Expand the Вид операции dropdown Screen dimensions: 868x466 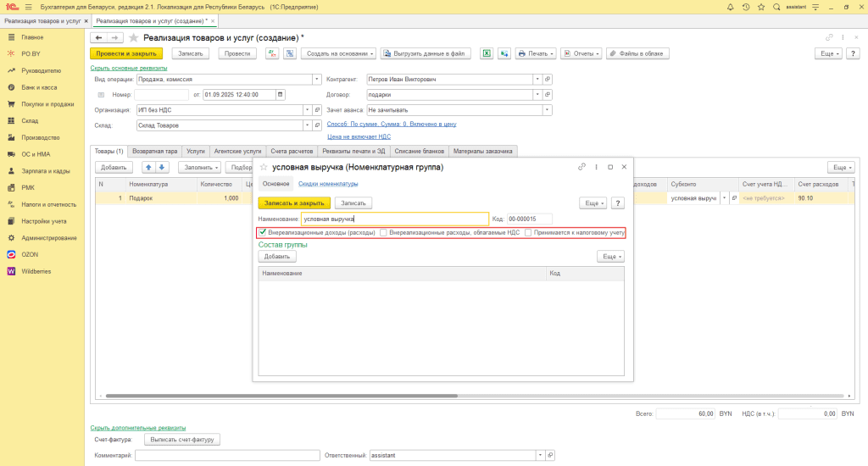pos(317,79)
